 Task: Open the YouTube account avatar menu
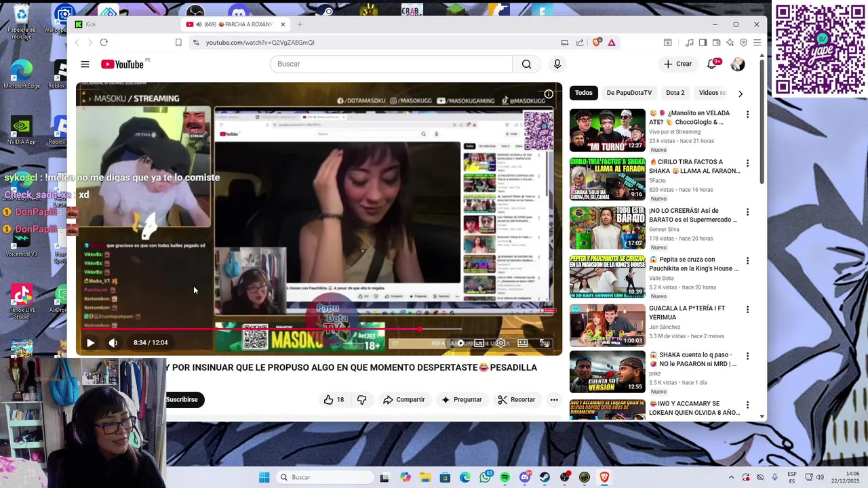738,64
